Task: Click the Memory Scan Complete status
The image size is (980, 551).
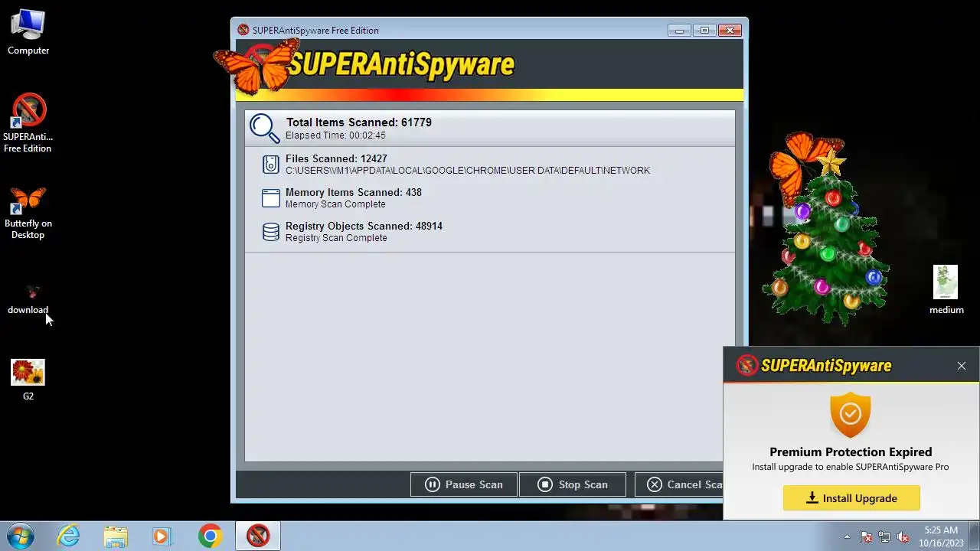Action: [335, 204]
